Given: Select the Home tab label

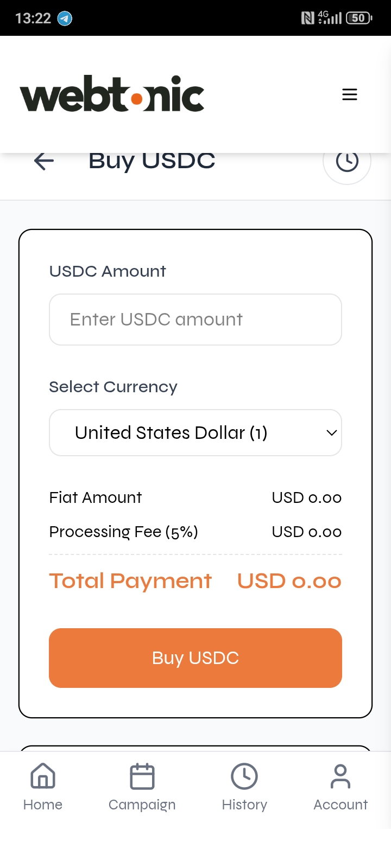Looking at the screenshot, I should click(x=43, y=805).
